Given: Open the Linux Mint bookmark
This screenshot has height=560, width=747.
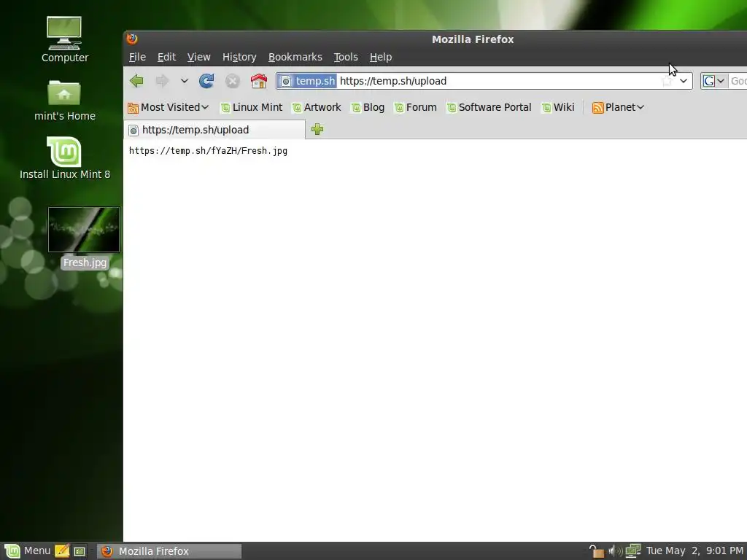Looking at the screenshot, I should [252, 108].
